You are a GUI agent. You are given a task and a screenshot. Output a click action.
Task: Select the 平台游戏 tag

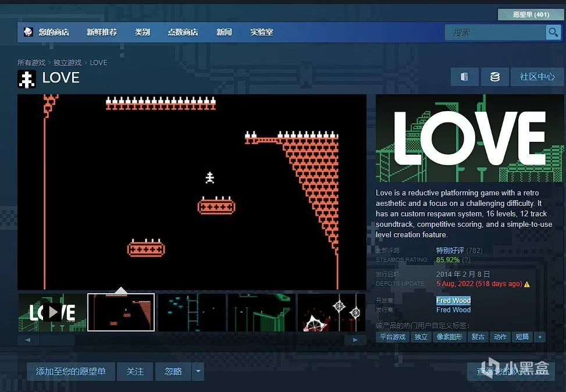tap(393, 337)
